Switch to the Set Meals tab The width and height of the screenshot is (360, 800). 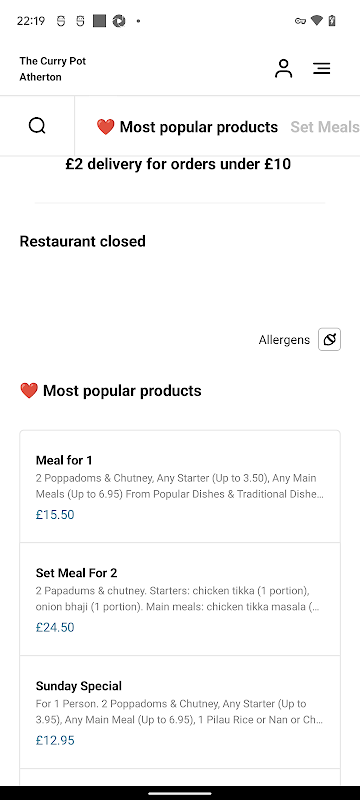(x=325, y=127)
